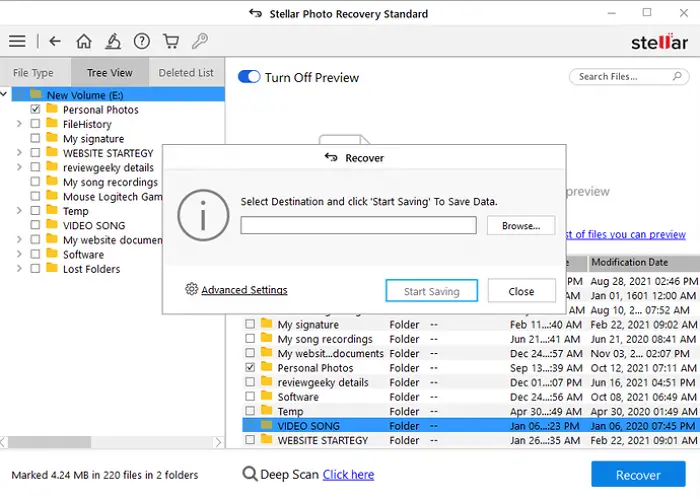This screenshot has height=498, width=700.
Task: Expand the Lost Folders tree node
Action: point(19,269)
